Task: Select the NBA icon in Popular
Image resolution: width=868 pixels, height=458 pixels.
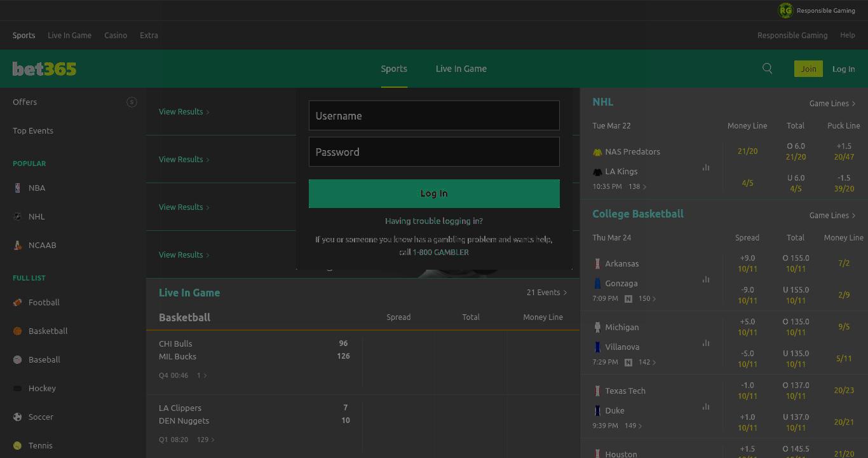Action: (x=17, y=188)
